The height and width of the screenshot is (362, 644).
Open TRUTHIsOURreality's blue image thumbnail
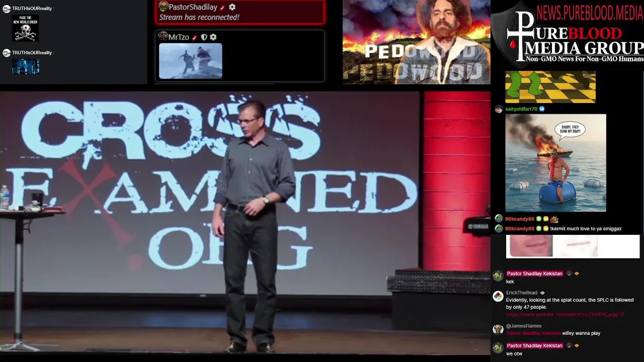coord(26,66)
